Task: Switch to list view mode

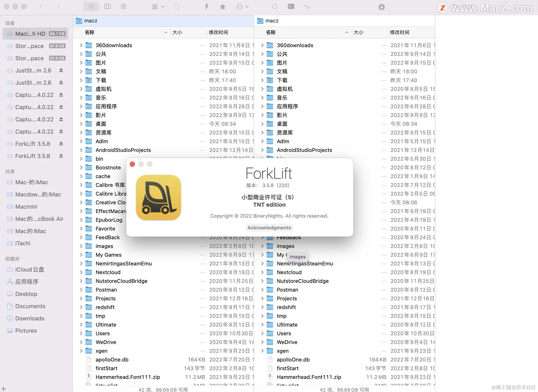Action: click(91, 6)
